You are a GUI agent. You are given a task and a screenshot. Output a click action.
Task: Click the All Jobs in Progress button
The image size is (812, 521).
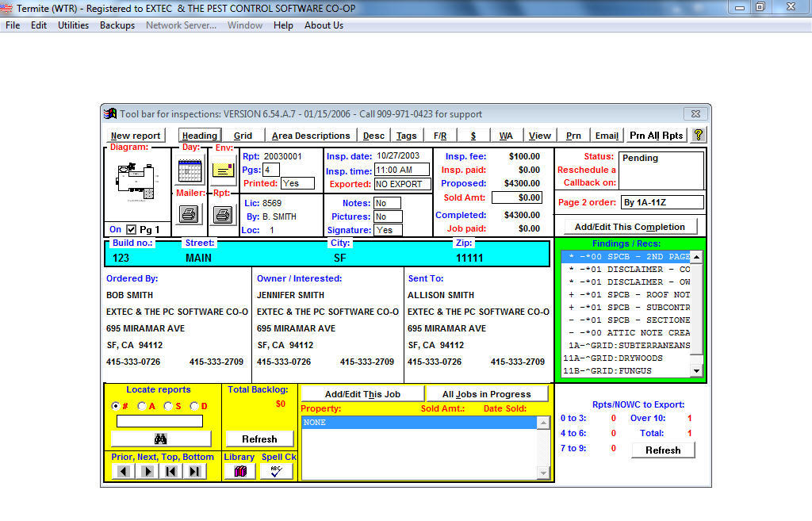486,394
